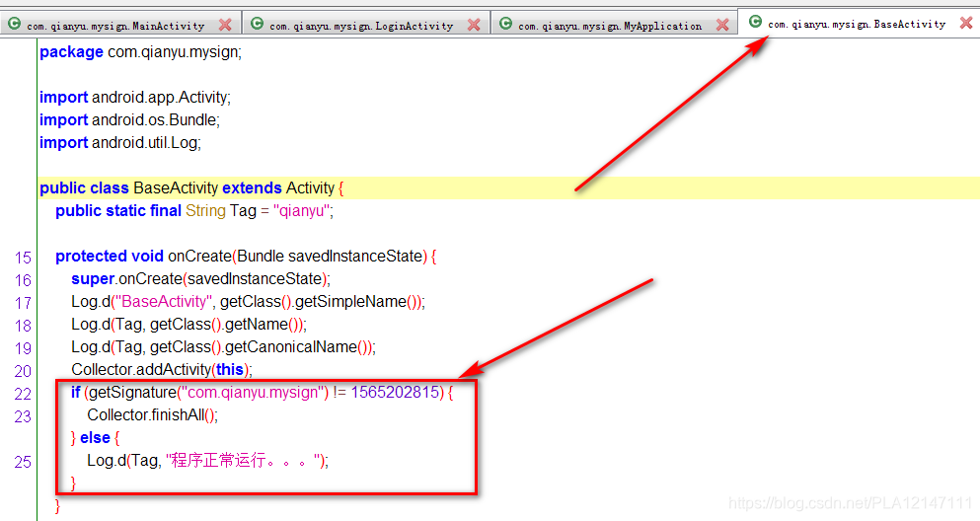The height and width of the screenshot is (521, 980).
Task: Click line number 19 in the gutter
Action: (x=23, y=348)
